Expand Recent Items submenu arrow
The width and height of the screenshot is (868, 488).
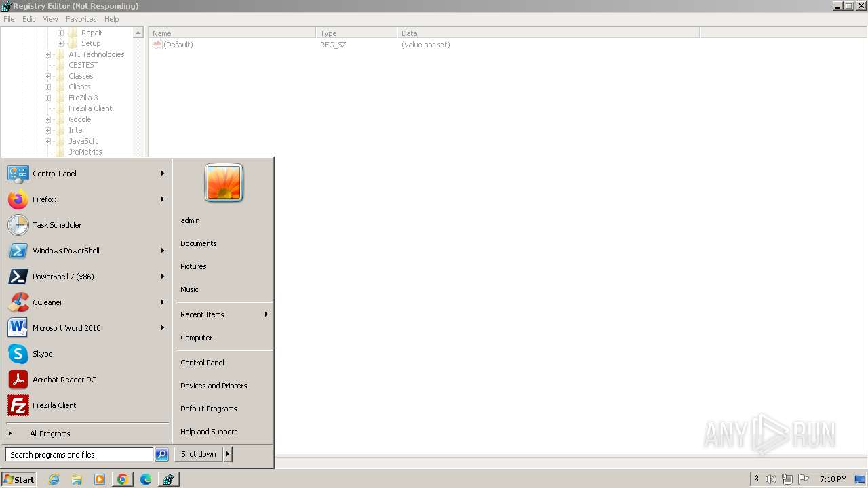point(267,314)
